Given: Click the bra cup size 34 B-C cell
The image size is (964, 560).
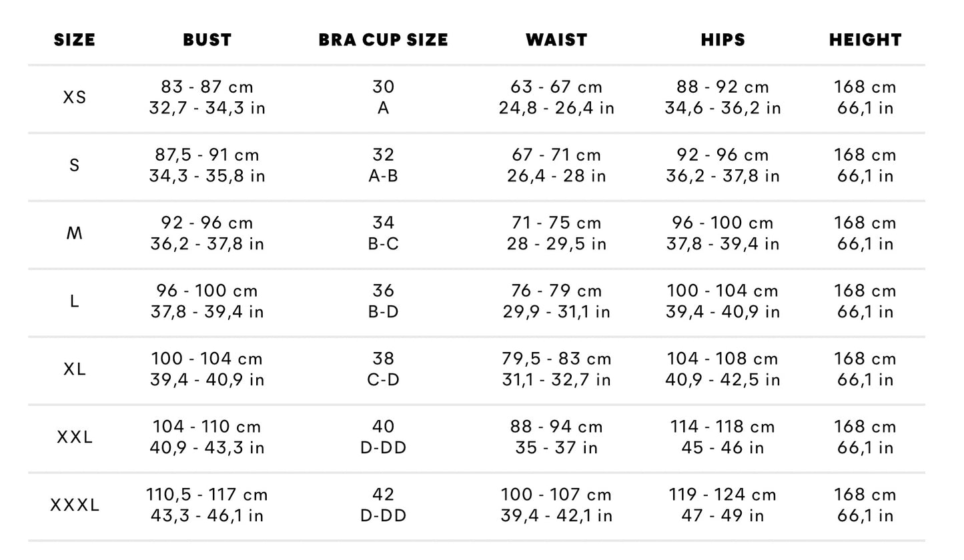Looking at the screenshot, I should pos(383,233).
